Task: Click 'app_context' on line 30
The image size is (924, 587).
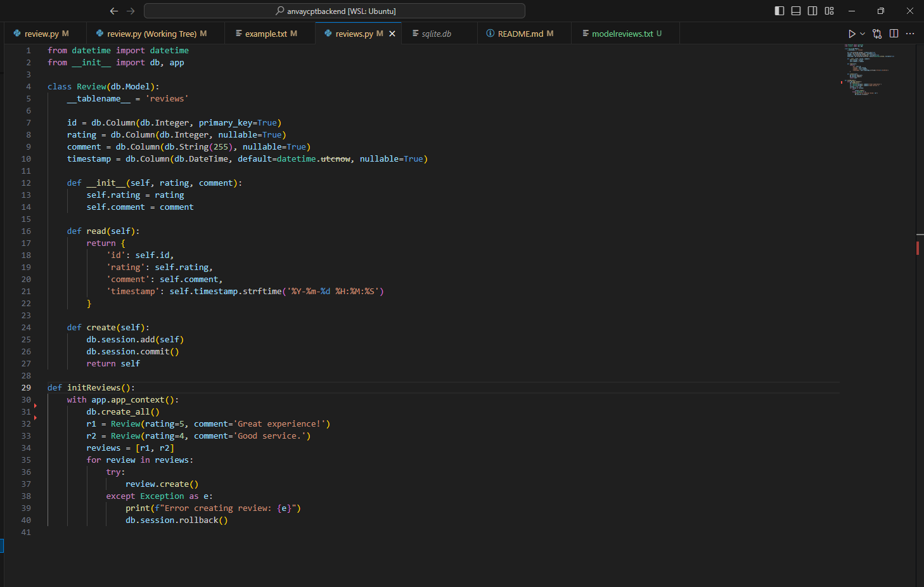Action: coord(138,399)
